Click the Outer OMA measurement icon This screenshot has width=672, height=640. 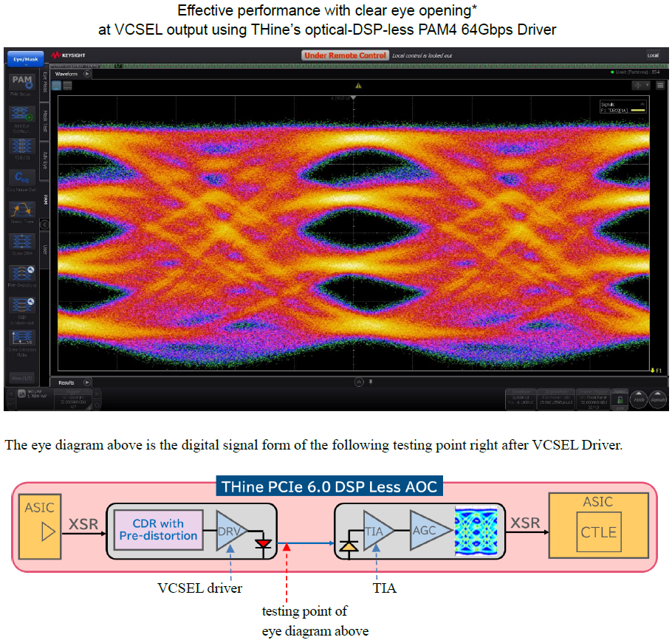[x=22, y=241]
